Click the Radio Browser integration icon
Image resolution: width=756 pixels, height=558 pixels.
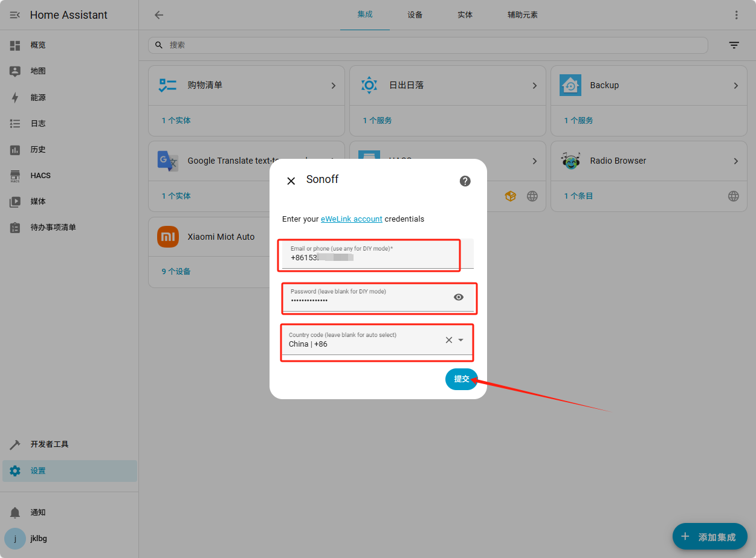(x=570, y=161)
